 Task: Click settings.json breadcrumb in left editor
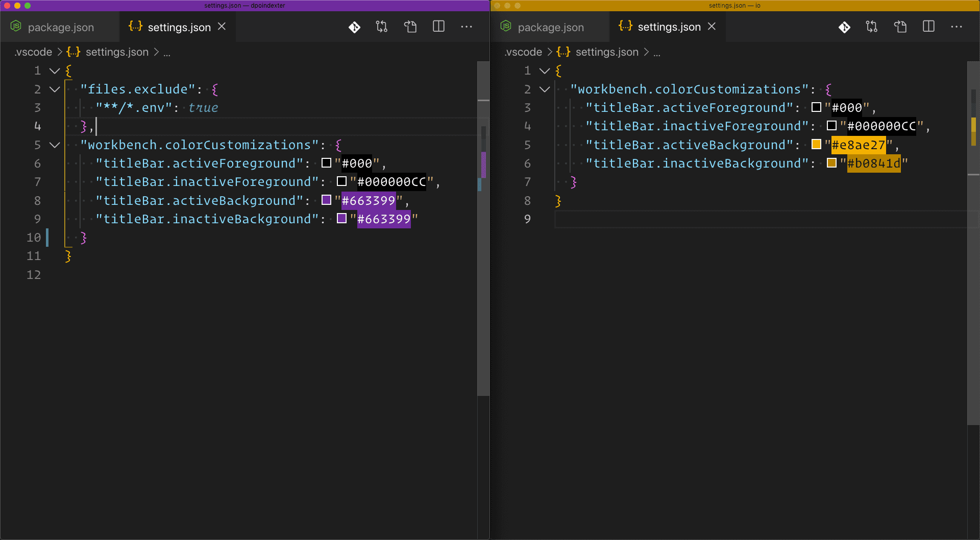tap(117, 52)
